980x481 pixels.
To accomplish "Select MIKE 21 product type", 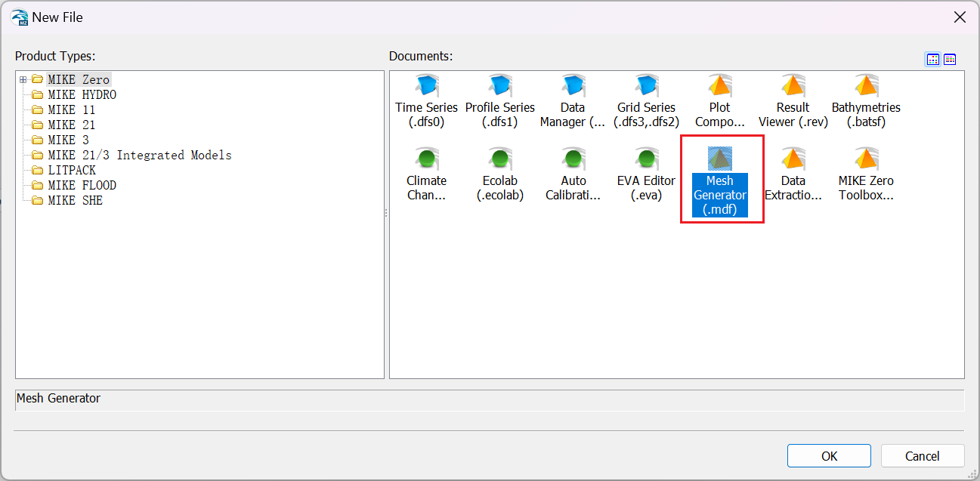I will pos(72,125).
